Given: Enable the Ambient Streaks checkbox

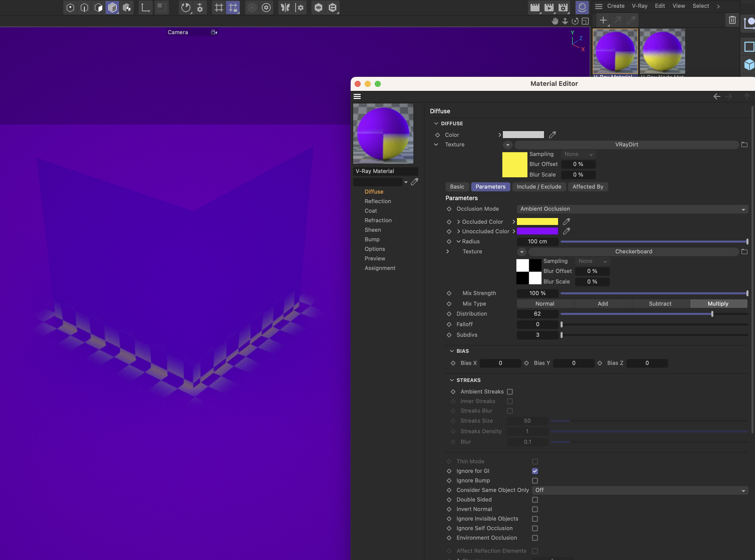Looking at the screenshot, I should [x=510, y=392].
